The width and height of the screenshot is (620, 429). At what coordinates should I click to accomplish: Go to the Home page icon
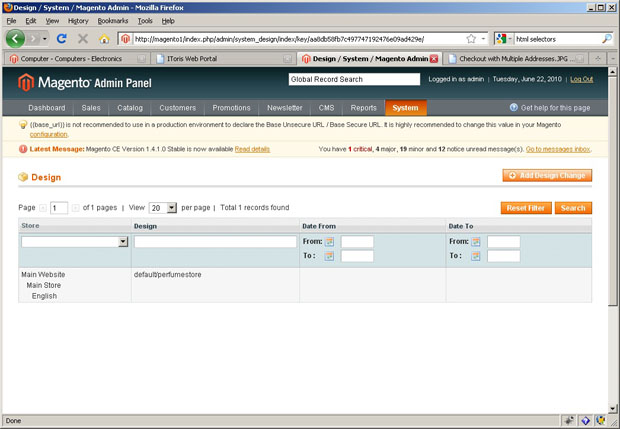click(x=104, y=39)
